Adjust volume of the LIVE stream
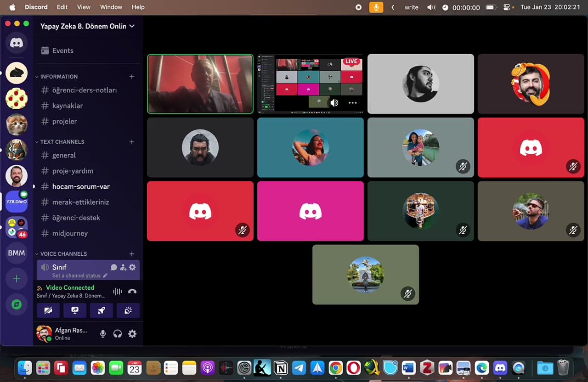Screen dimensions: 588x382 coord(334,103)
